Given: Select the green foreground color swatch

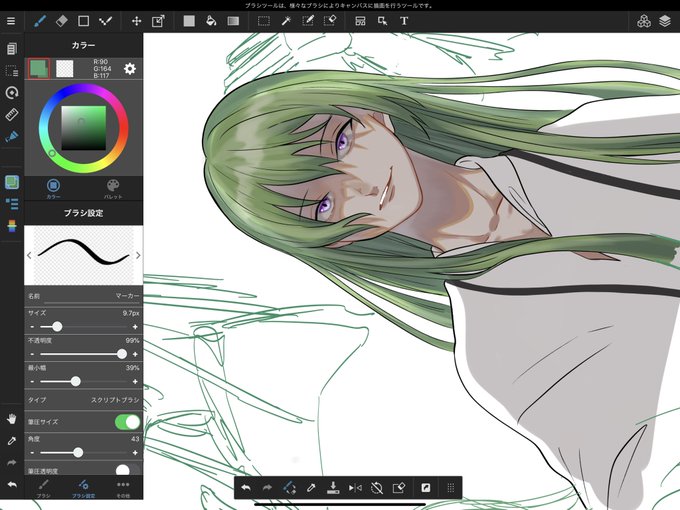Looking at the screenshot, I should click(39, 69).
